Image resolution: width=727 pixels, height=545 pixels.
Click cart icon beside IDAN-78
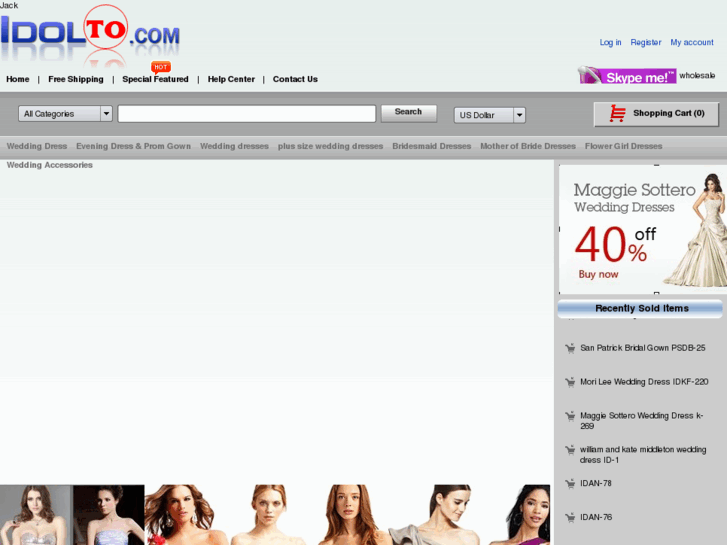click(570, 484)
